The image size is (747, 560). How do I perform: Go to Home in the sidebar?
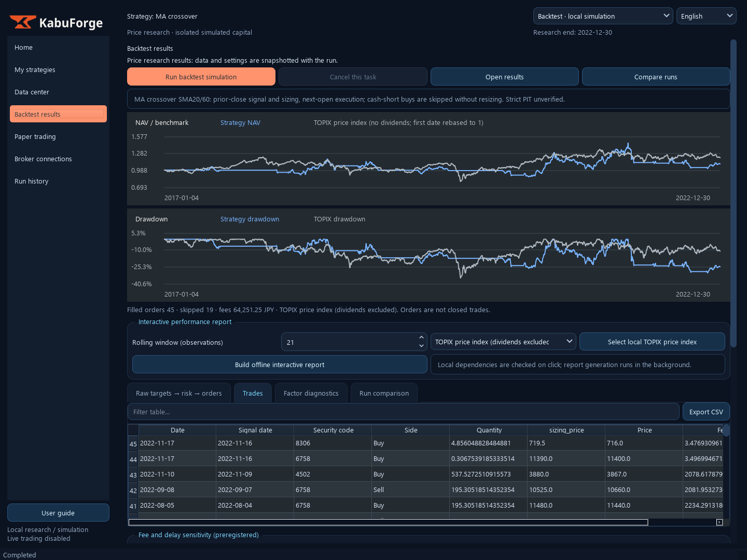point(58,47)
